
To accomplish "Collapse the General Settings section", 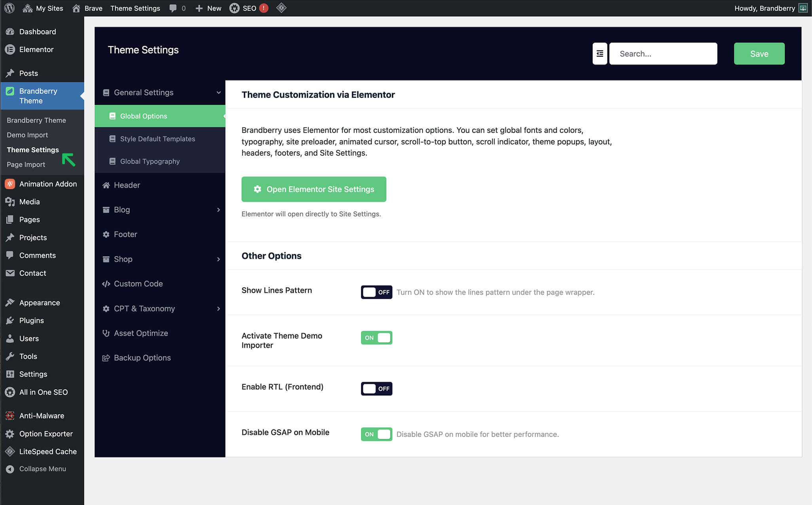I will (218, 93).
